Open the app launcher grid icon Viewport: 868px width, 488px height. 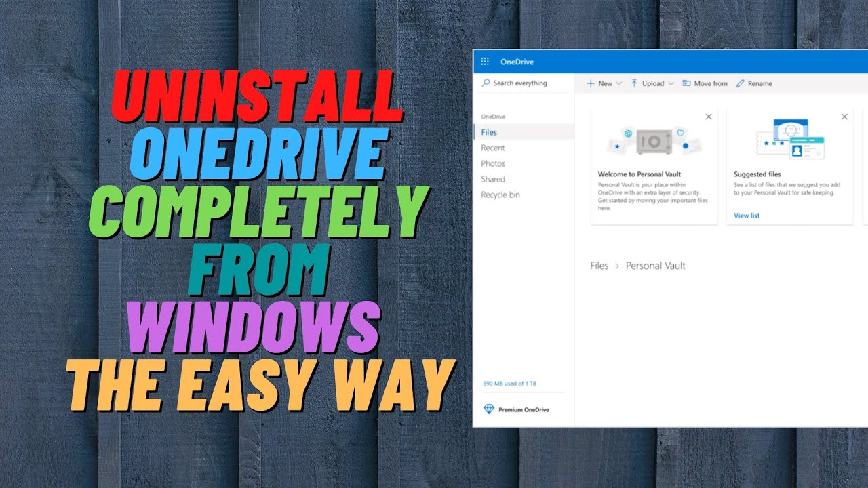point(485,62)
